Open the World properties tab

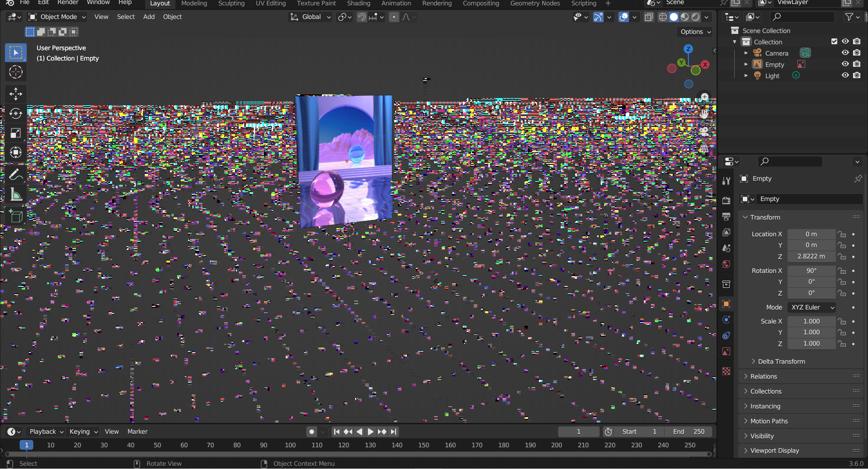(726, 264)
